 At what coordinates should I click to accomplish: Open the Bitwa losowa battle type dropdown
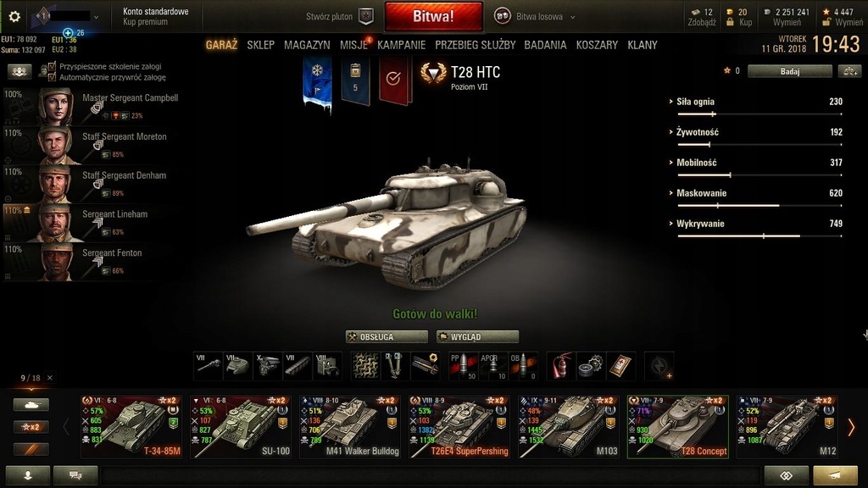535,17
